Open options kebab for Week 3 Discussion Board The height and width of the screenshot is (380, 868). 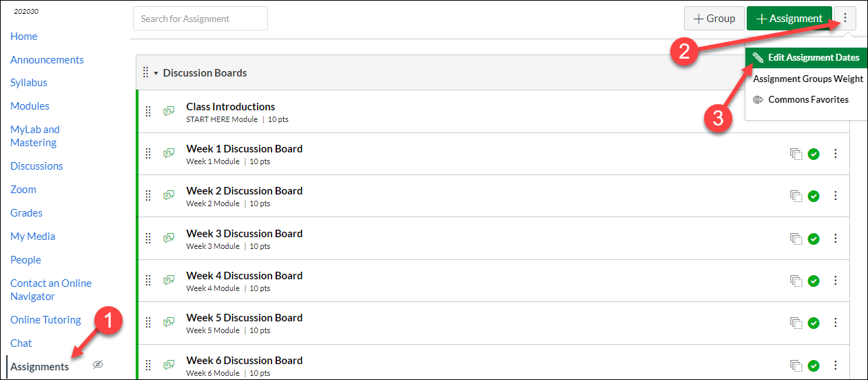836,239
